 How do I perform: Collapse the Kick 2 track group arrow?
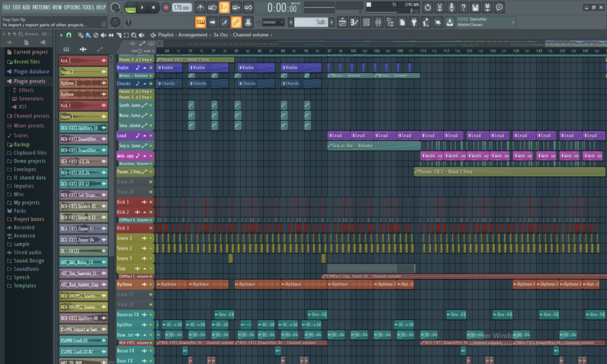point(145,212)
